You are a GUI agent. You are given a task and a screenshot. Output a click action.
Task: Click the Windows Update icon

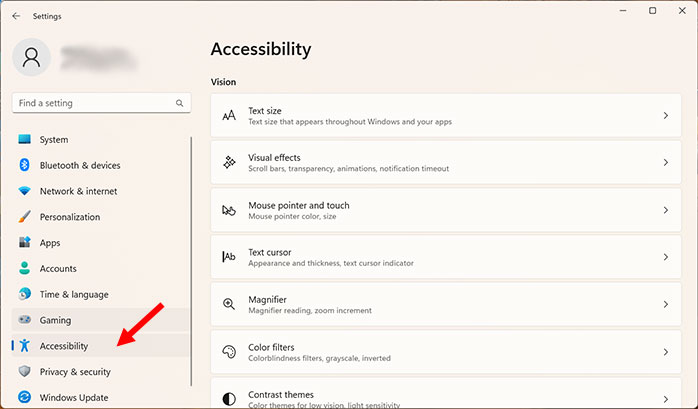(x=24, y=397)
